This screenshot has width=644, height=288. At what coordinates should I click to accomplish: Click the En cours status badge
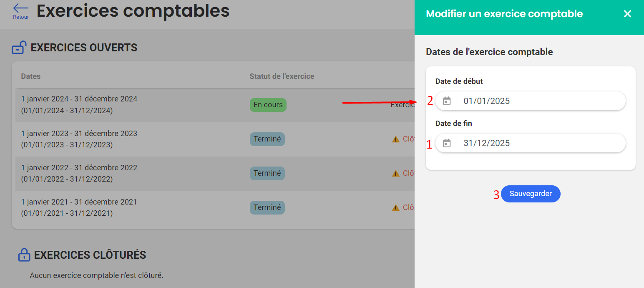click(x=268, y=105)
